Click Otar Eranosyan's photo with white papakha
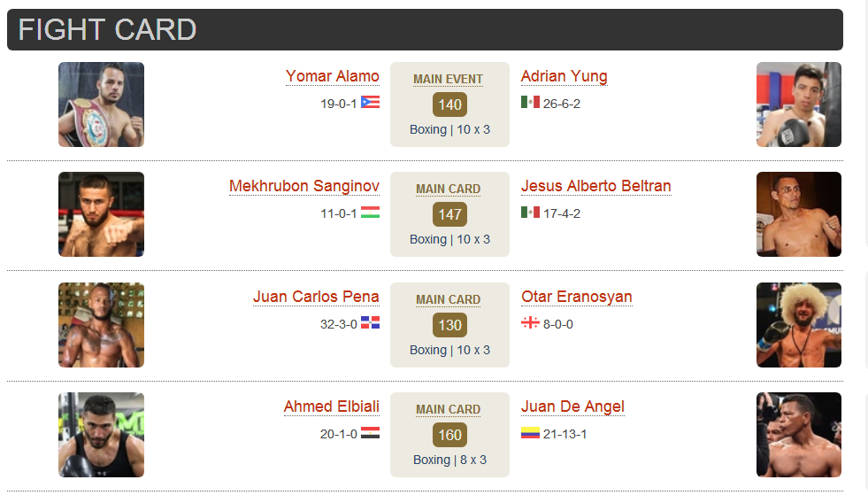The height and width of the screenshot is (503, 868). tap(799, 325)
